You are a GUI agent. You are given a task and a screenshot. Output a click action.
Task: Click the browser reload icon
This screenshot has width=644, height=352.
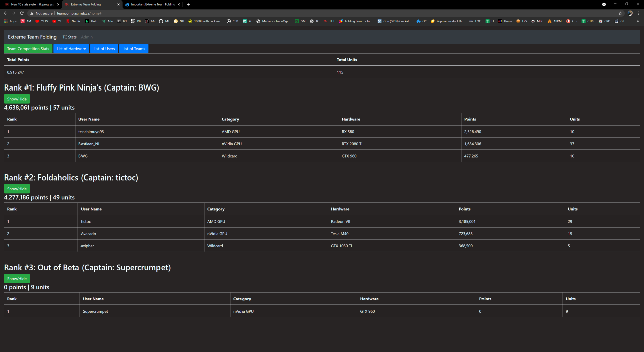pyautogui.click(x=22, y=13)
